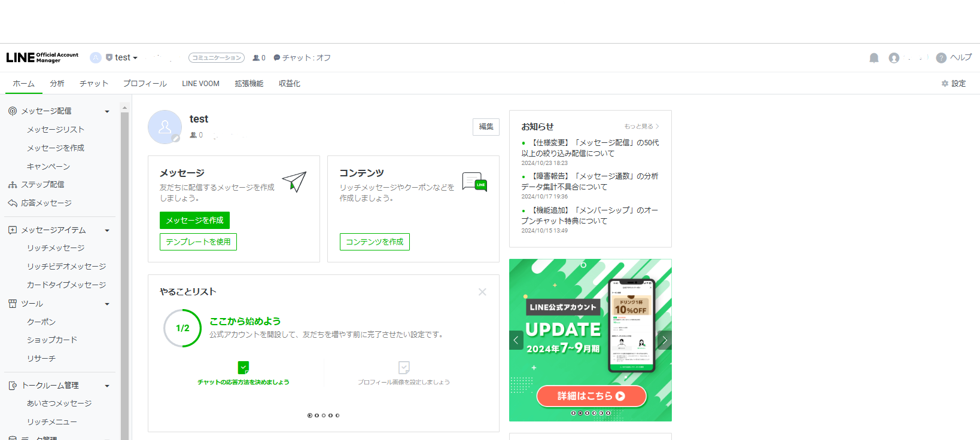Select last banner carousel dot

(608, 413)
